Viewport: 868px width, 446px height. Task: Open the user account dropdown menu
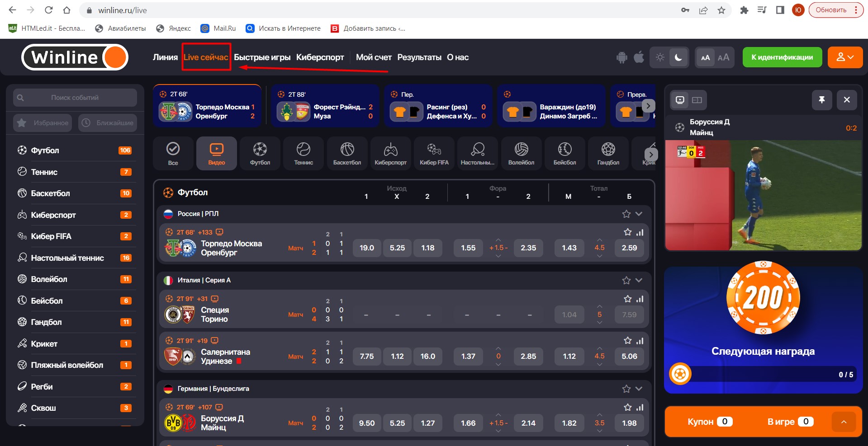point(845,57)
